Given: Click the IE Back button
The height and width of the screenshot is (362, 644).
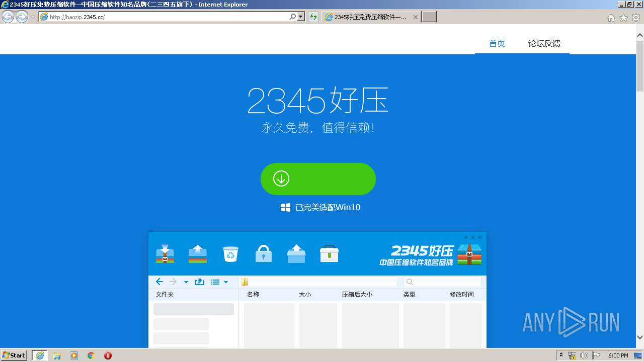Looking at the screenshot, I should [x=8, y=17].
